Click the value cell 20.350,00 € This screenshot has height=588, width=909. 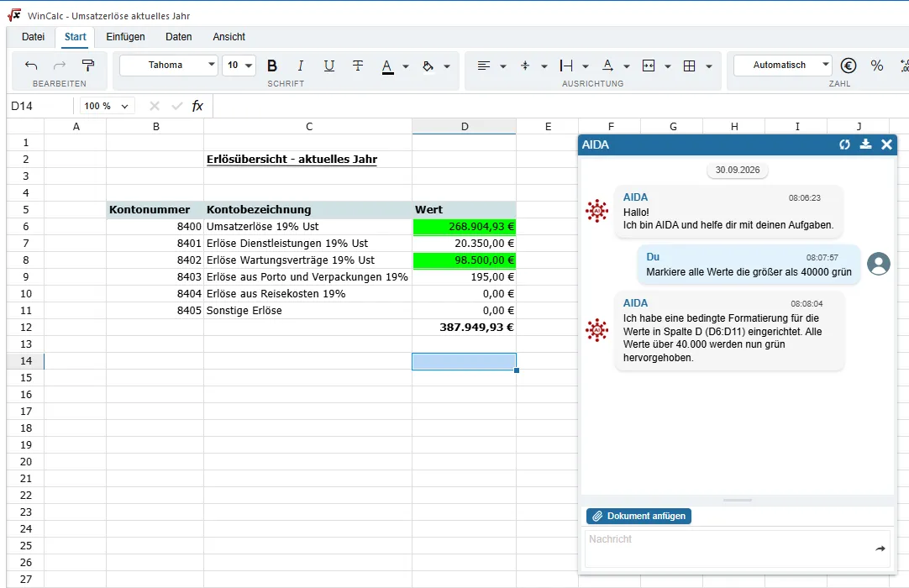point(465,244)
